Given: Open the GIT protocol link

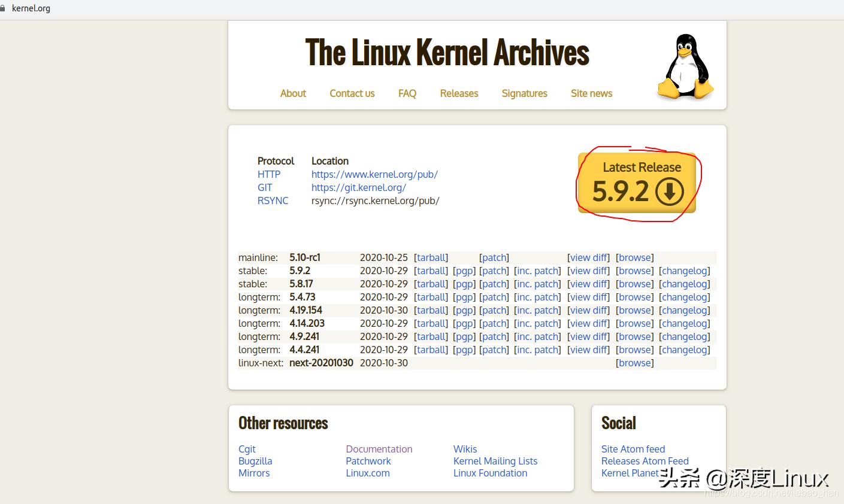Looking at the screenshot, I should pyautogui.click(x=265, y=187).
